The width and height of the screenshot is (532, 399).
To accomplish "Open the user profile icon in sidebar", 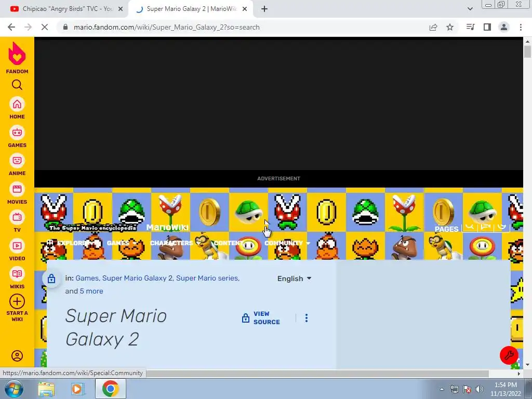I will click(x=17, y=356).
